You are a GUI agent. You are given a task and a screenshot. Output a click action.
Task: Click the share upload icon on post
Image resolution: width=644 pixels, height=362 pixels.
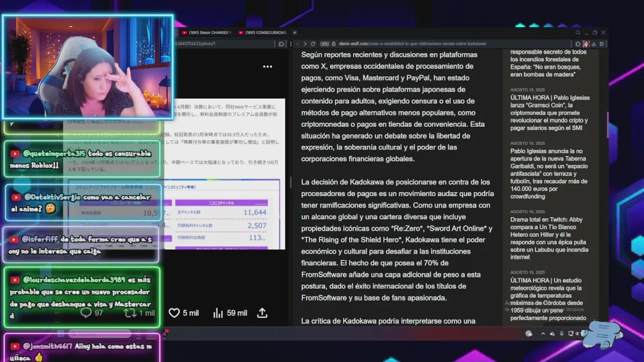(262, 313)
